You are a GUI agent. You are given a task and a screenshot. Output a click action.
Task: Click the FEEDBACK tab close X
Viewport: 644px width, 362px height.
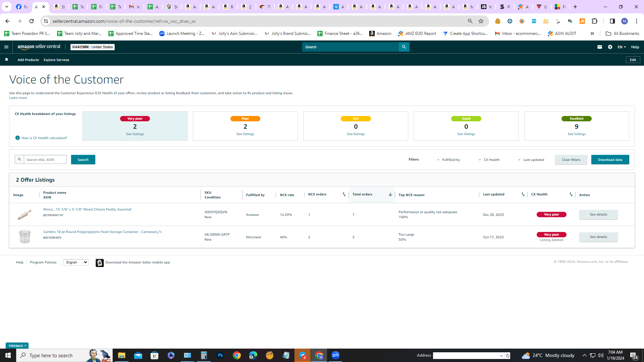pyautogui.click(x=25, y=346)
